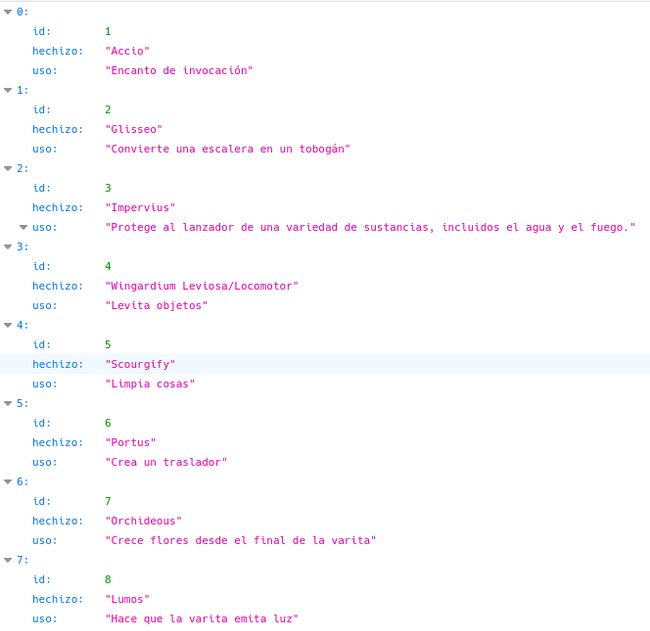
Task: Select the "Wingardium Leviosa/Locomotor" value
Action: click(x=202, y=286)
